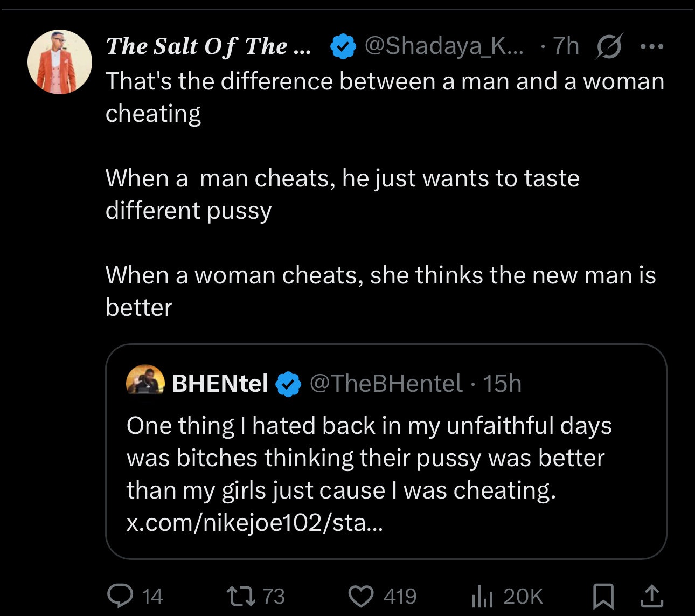Click BHENtel's blue verified badge
The height and width of the screenshot is (616, 695).
(x=289, y=384)
